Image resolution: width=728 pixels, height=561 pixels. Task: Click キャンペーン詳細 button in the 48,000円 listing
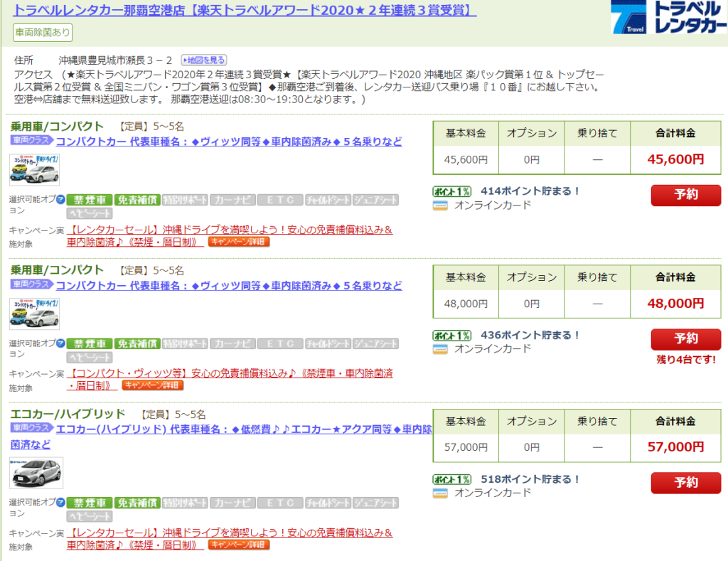(x=153, y=385)
